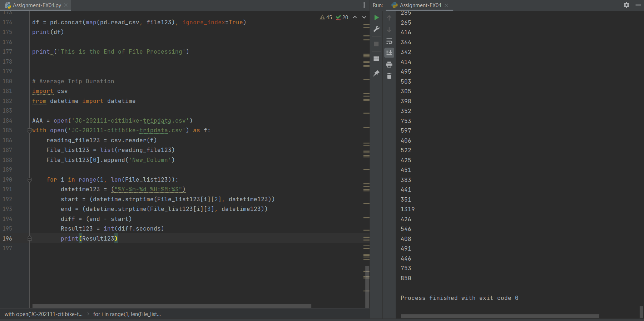Screen dimensions: 644x321
Task: Pin the Run tab with pin icon
Action: coord(376,73)
